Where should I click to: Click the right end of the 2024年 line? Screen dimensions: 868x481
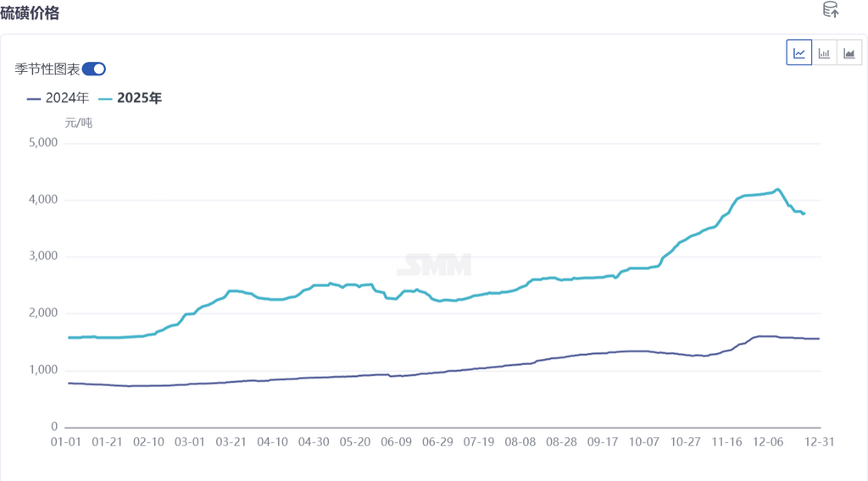pos(818,339)
